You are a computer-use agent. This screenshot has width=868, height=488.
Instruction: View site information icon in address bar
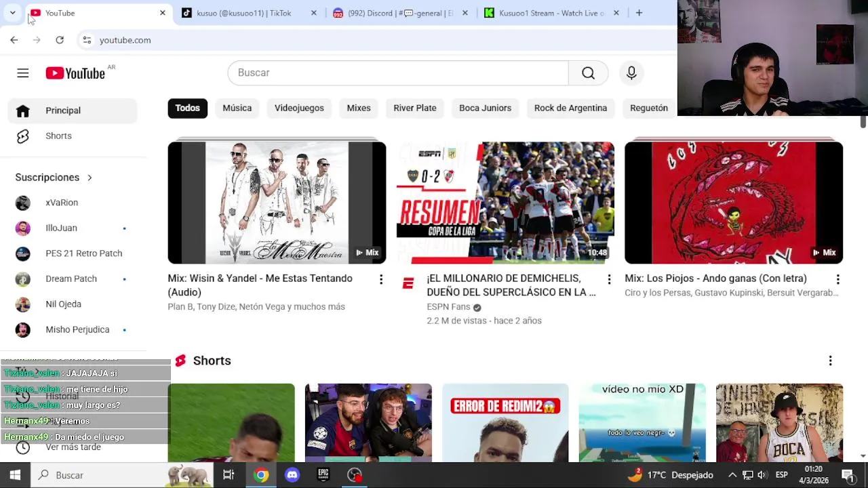(87, 40)
